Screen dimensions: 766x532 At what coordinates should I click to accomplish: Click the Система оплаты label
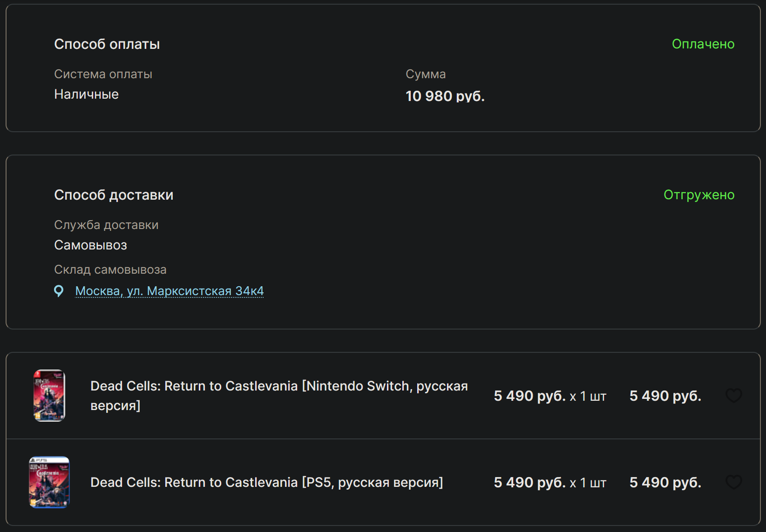[x=103, y=74]
